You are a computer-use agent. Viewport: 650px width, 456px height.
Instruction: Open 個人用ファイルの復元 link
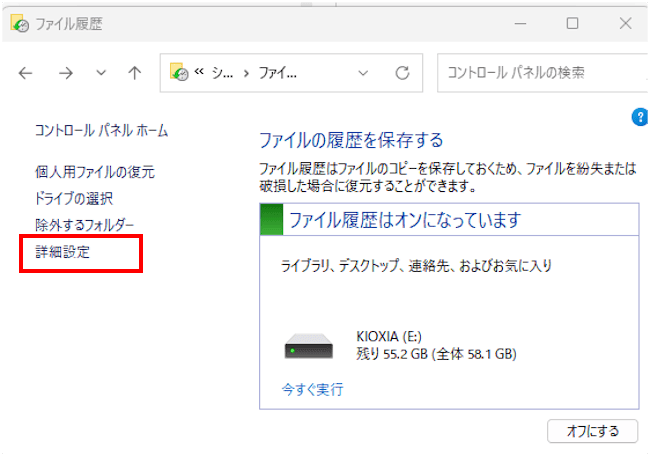[x=95, y=172]
